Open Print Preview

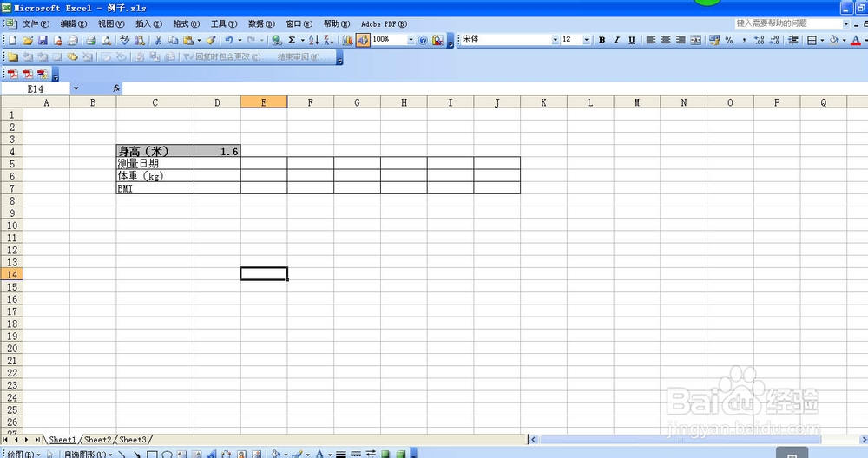tap(106, 40)
